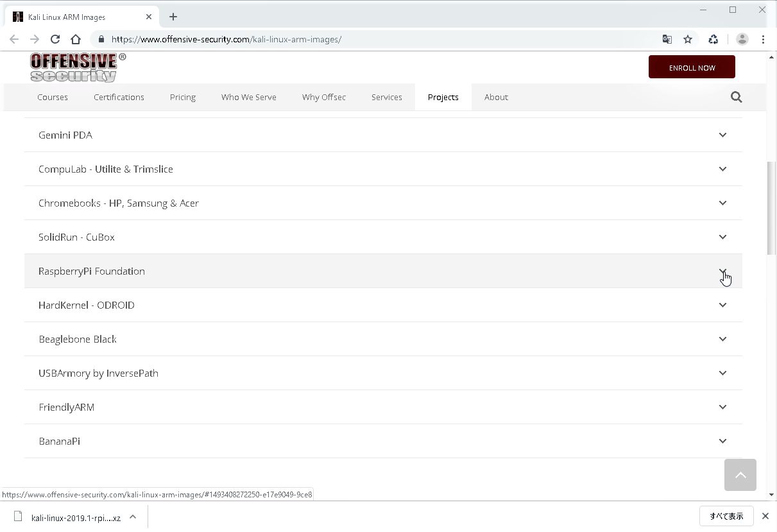Expand the RaspberryPi Foundation chevron
This screenshot has width=777, height=532.
click(722, 271)
